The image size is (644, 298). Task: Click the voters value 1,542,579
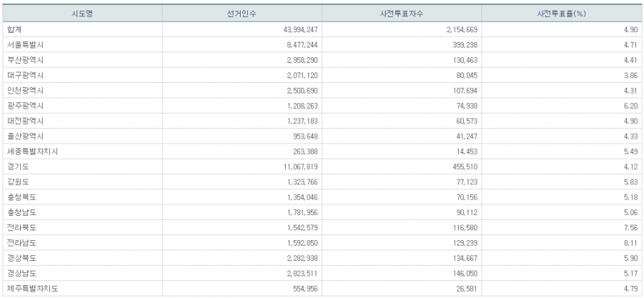point(302,228)
